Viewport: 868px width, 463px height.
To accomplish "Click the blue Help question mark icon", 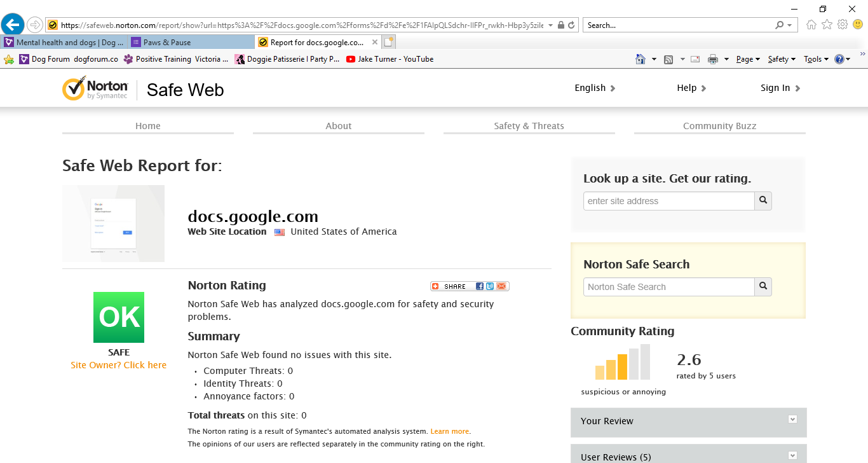I will [839, 59].
